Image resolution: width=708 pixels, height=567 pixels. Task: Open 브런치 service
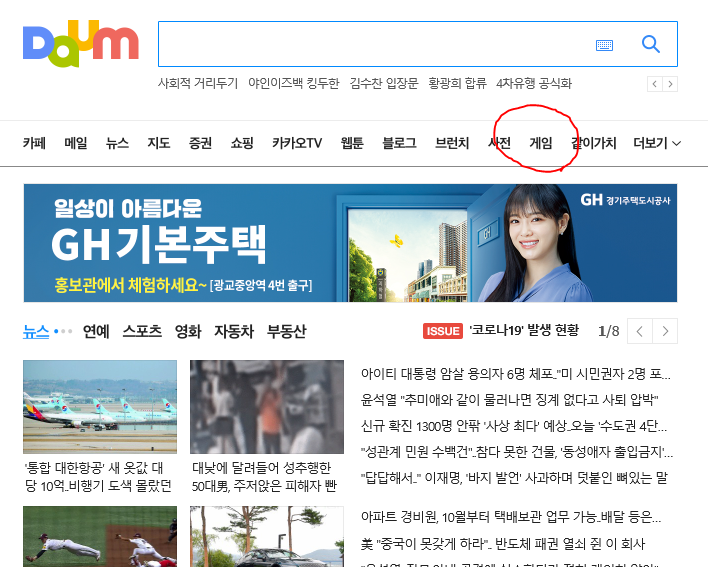[452, 143]
